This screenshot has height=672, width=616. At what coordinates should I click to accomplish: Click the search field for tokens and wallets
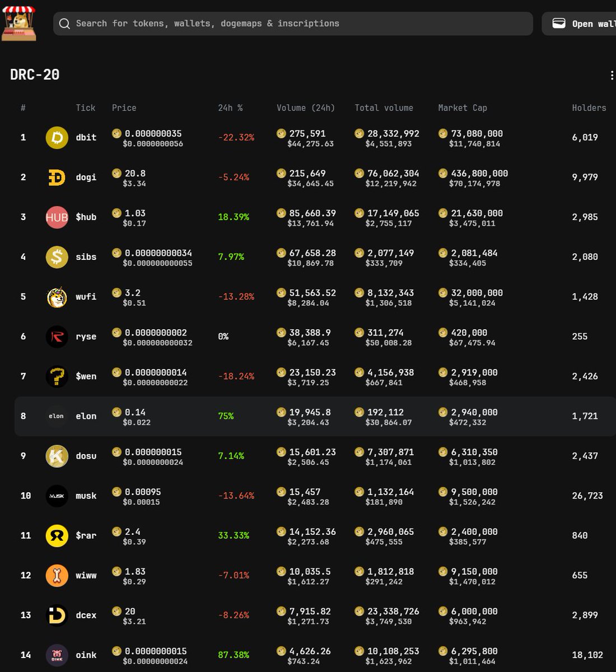coord(293,24)
